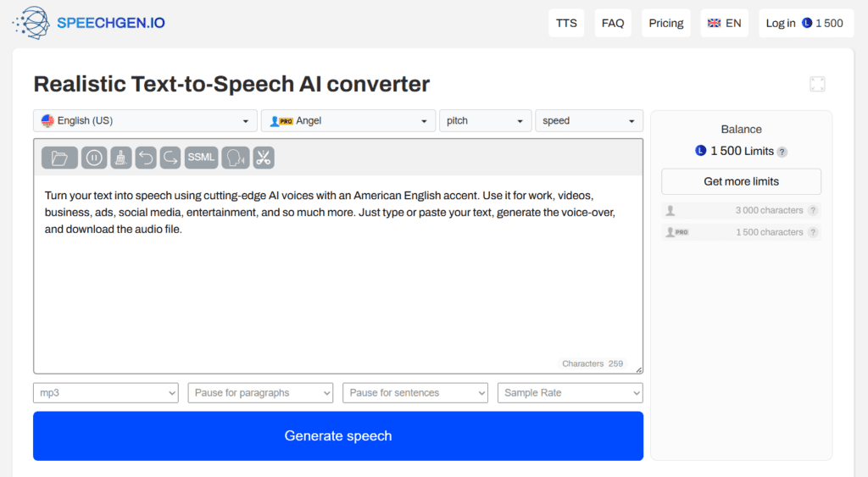
Task: Open the mp3 format dropdown
Action: click(106, 393)
